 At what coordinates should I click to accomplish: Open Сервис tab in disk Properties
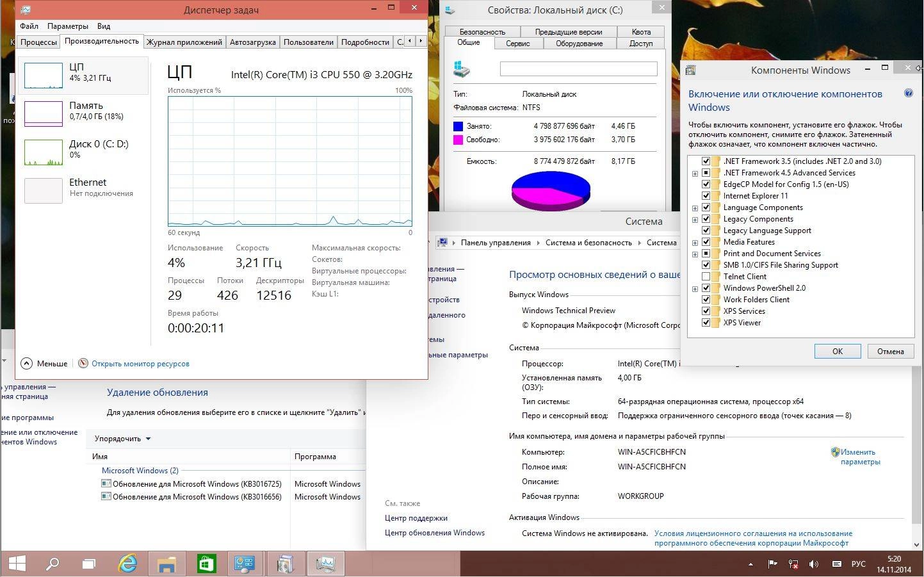tap(517, 44)
